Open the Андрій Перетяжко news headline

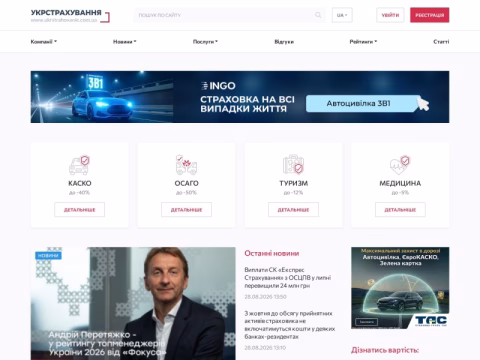tap(107, 343)
